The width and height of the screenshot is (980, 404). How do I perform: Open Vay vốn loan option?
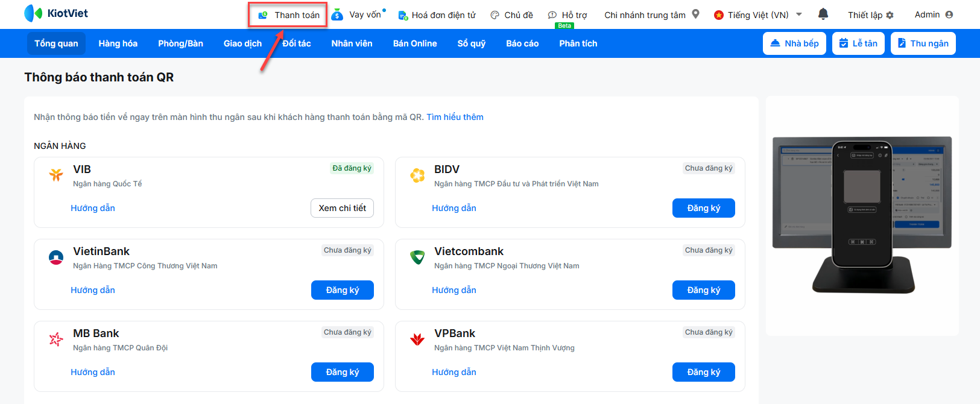[x=358, y=14]
